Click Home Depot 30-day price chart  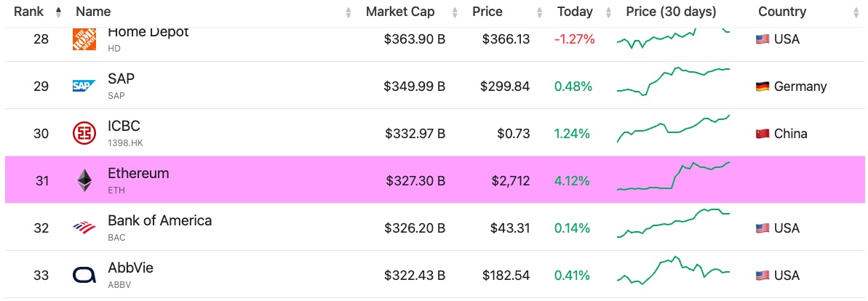click(x=673, y=39)
